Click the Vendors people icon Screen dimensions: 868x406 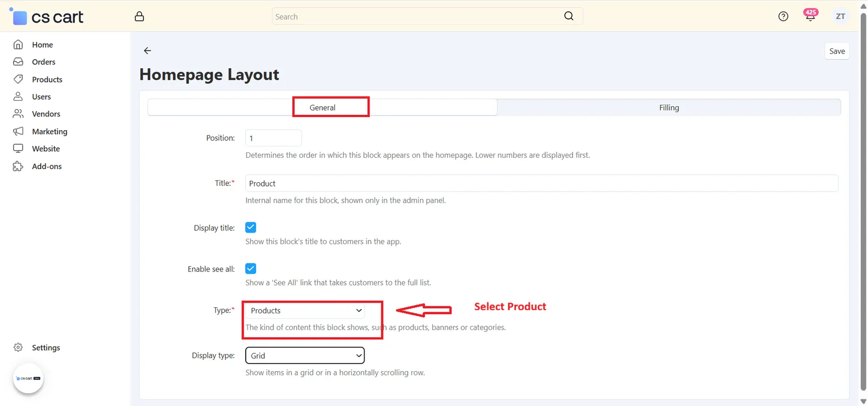18,114
